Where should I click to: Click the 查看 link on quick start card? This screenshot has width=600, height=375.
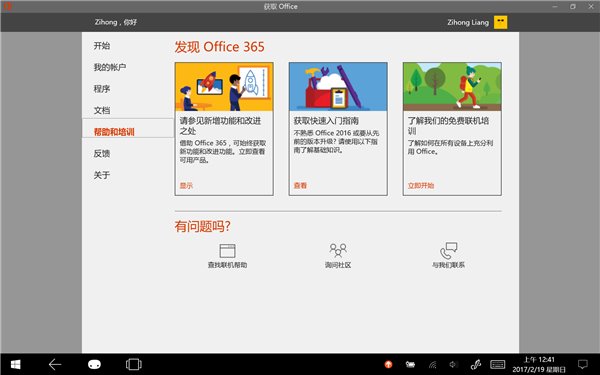[300, 186]
